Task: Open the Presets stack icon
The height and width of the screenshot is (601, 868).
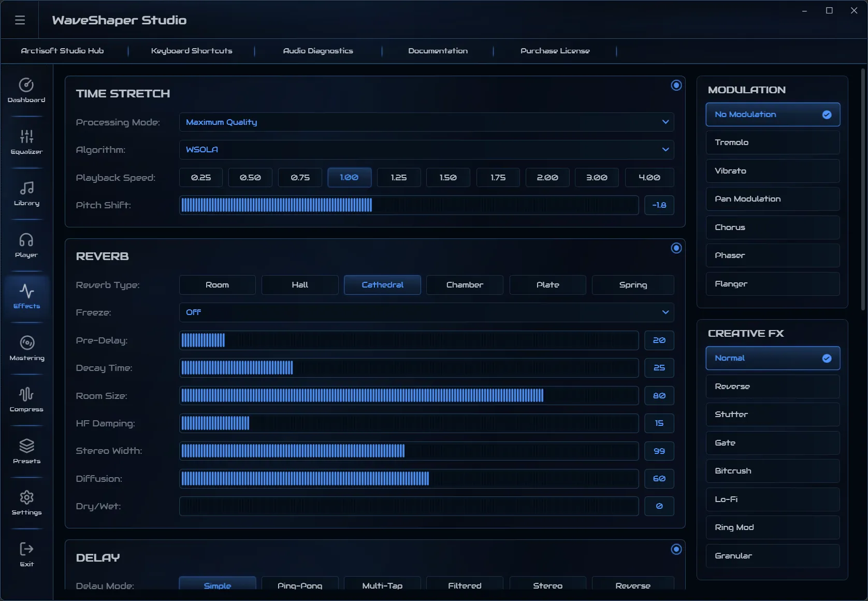Action: [26, 451]
